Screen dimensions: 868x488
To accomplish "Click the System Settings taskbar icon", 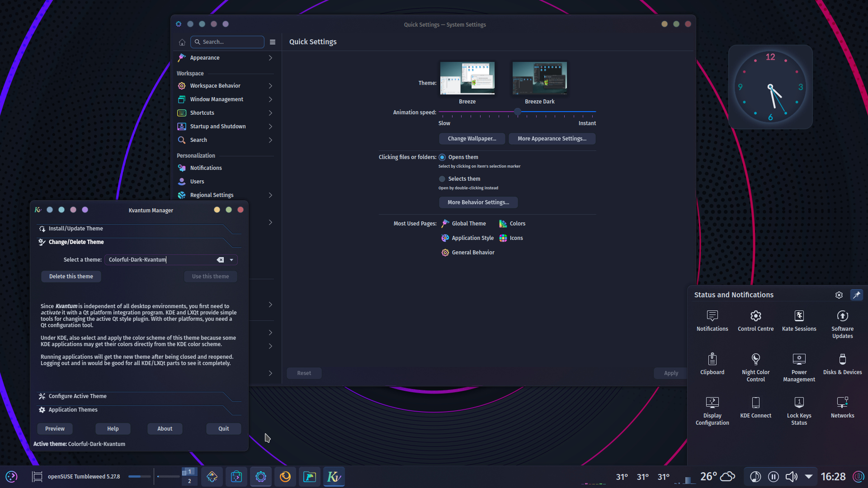I will [261, 477].
